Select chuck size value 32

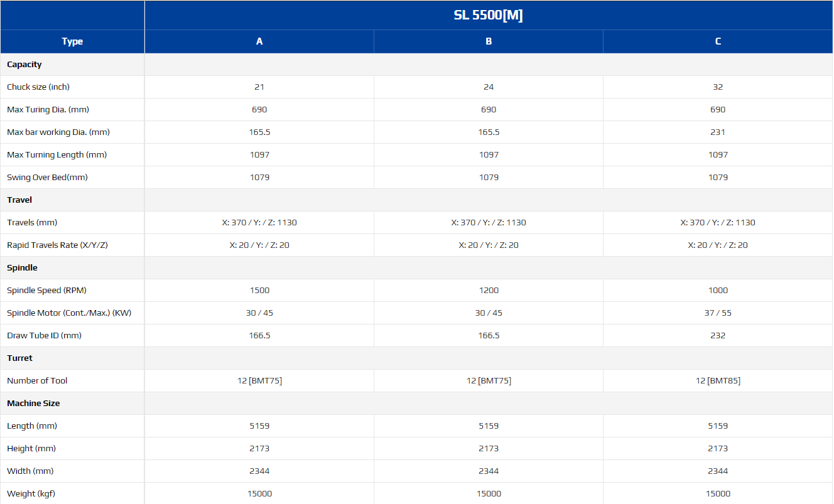[x=718, y=87]
